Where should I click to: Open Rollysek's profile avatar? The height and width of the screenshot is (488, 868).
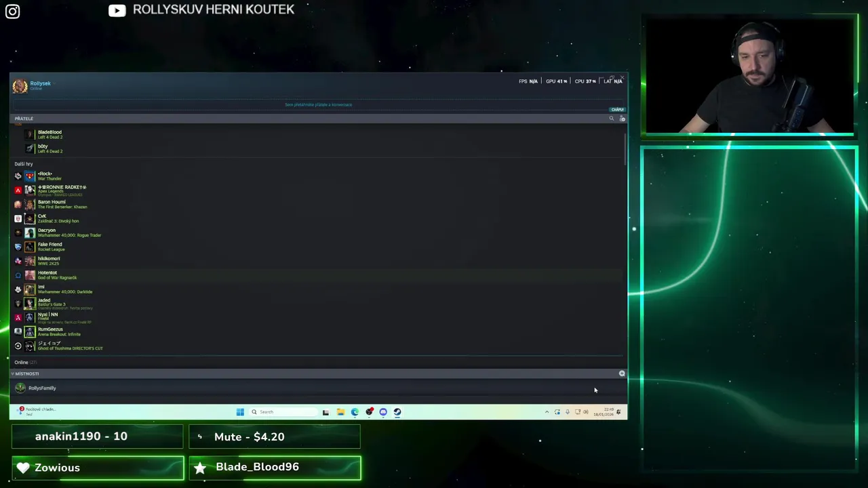tap(20, 85)
